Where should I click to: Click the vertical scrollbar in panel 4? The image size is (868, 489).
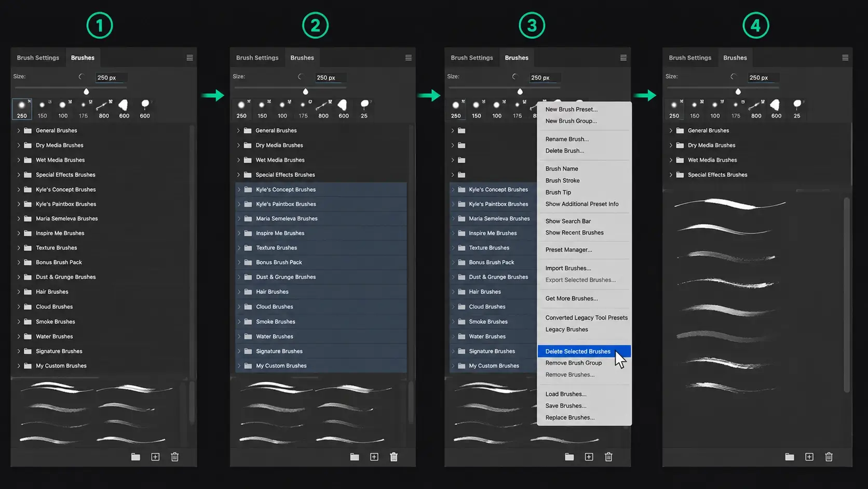(x=846, y=295)
